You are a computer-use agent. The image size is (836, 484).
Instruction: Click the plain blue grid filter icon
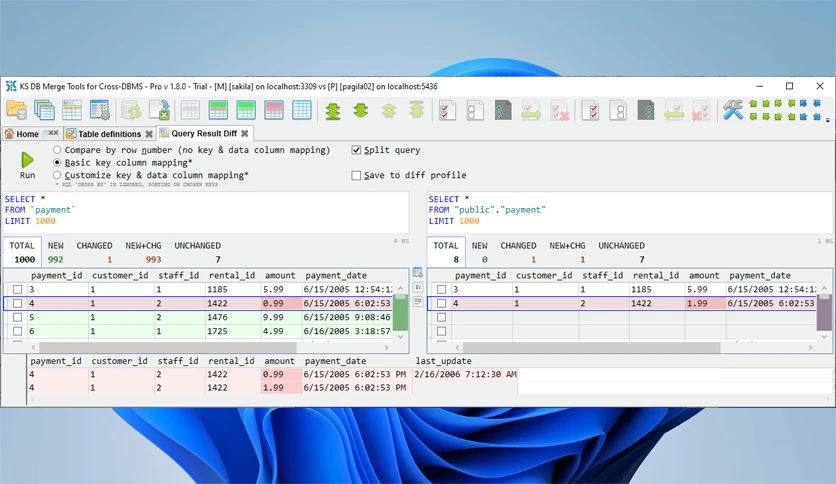pyautogui.click(x=301, y=110)
